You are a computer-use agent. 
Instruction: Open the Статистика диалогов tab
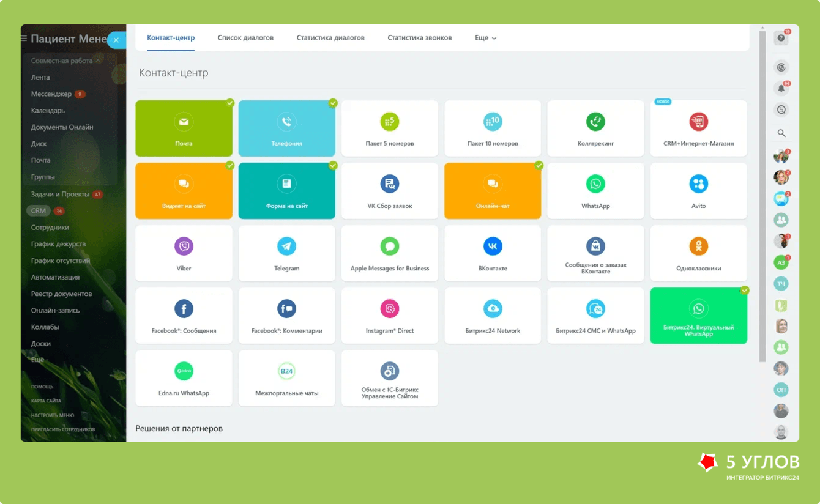[x=330, y=38]
